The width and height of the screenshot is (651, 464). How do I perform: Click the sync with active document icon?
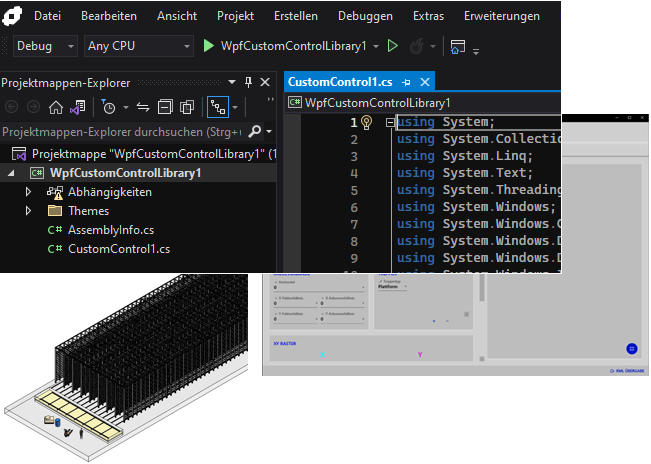point(143,107)
